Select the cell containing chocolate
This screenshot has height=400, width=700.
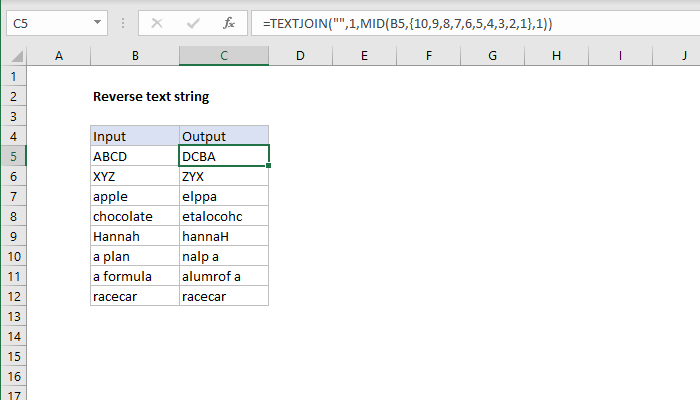click(x=135, y=216)
